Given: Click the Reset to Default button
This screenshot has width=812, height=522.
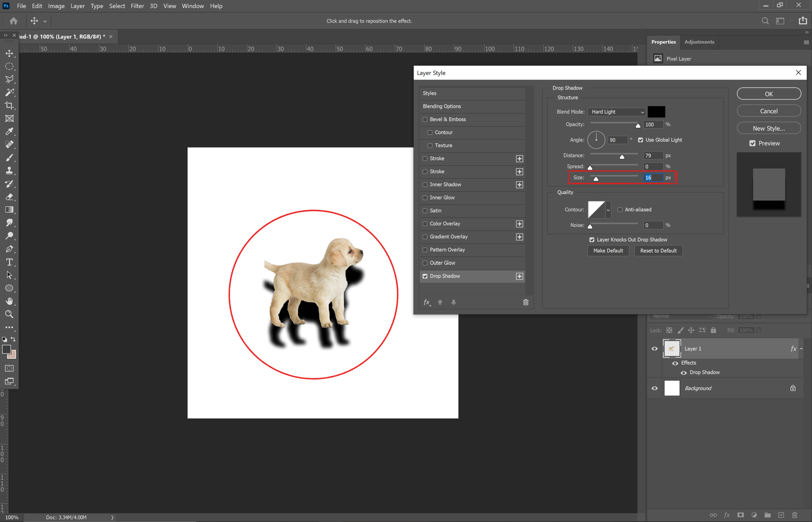Looking at the screenshot, I should pos(658,251).
